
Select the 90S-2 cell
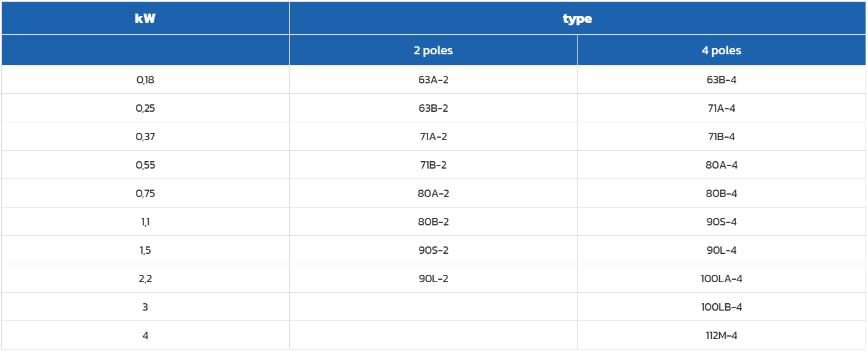[x=433, y=250]
